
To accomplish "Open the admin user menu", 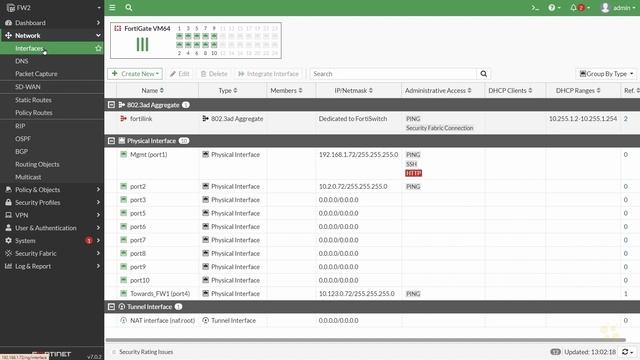I will tap(618, 7).
